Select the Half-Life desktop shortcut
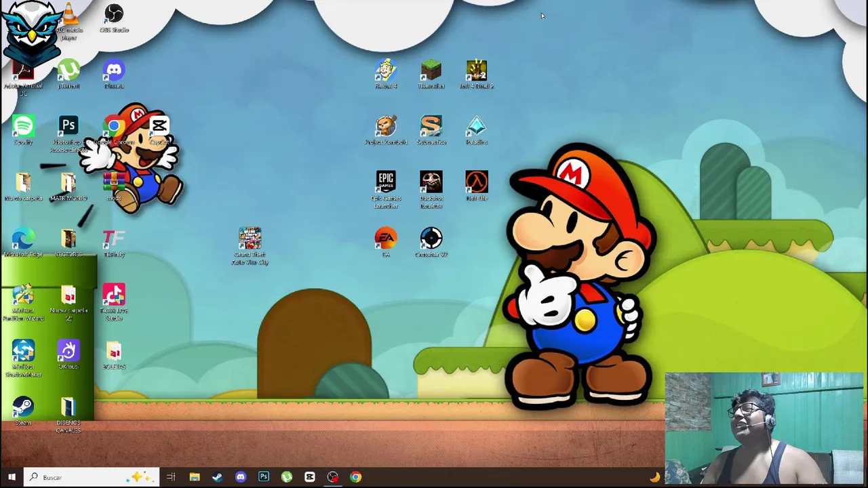The image size is (868, 488). 477,183
